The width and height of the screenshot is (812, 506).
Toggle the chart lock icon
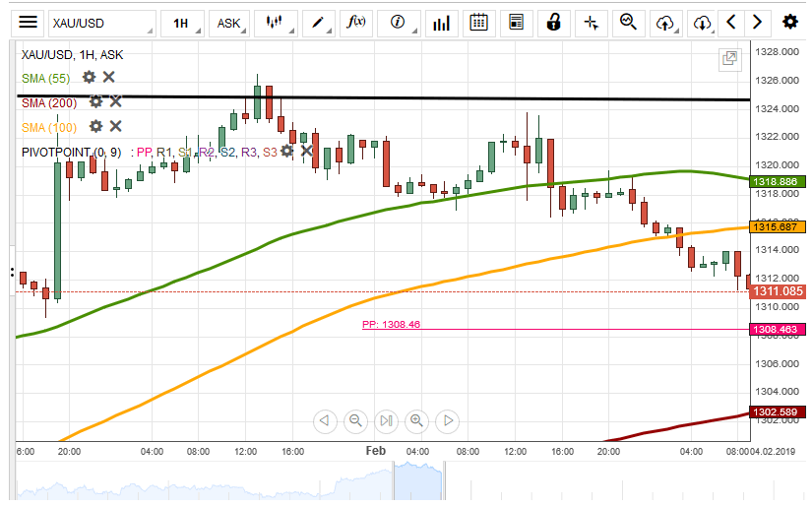(554, 22)
